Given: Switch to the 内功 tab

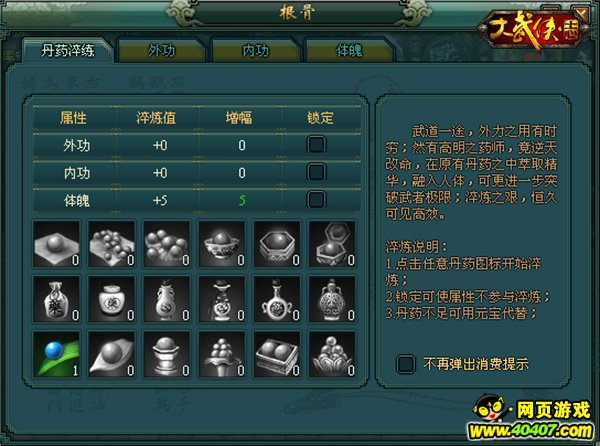Looking at the screenshot, I should (x=256, y=50).
